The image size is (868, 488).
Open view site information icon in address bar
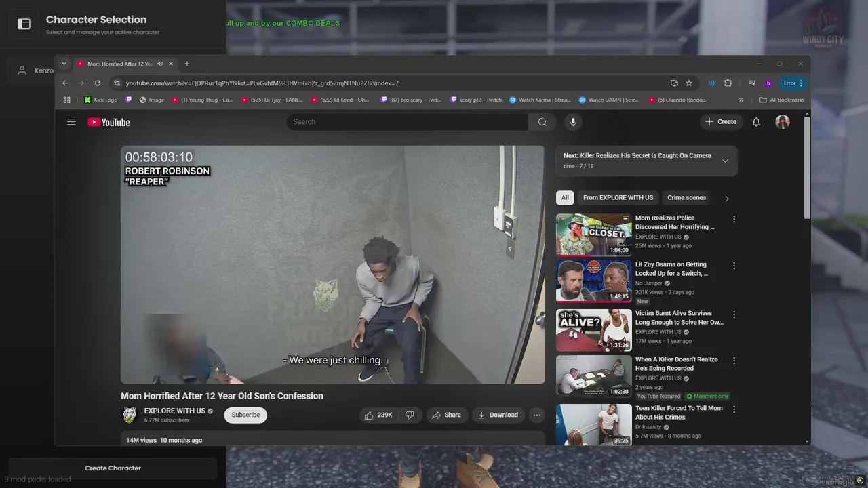point(117,83)
